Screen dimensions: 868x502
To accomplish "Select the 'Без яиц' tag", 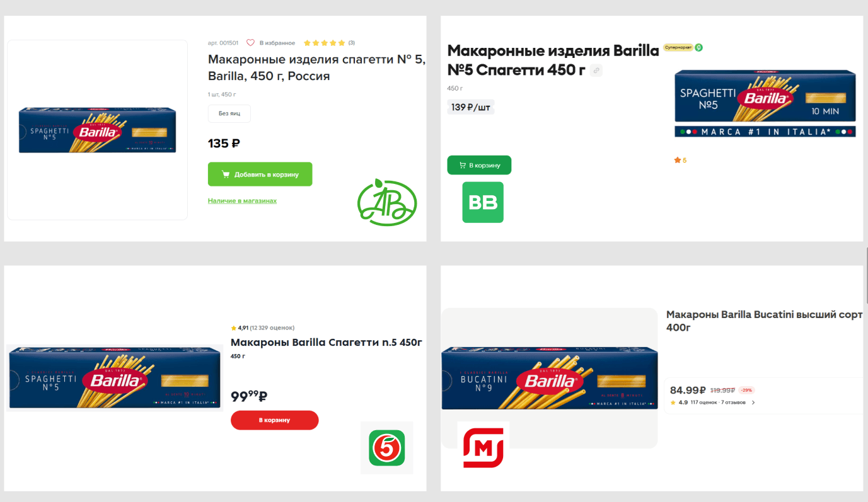I will pyautogui.click(x=229, y=113).
